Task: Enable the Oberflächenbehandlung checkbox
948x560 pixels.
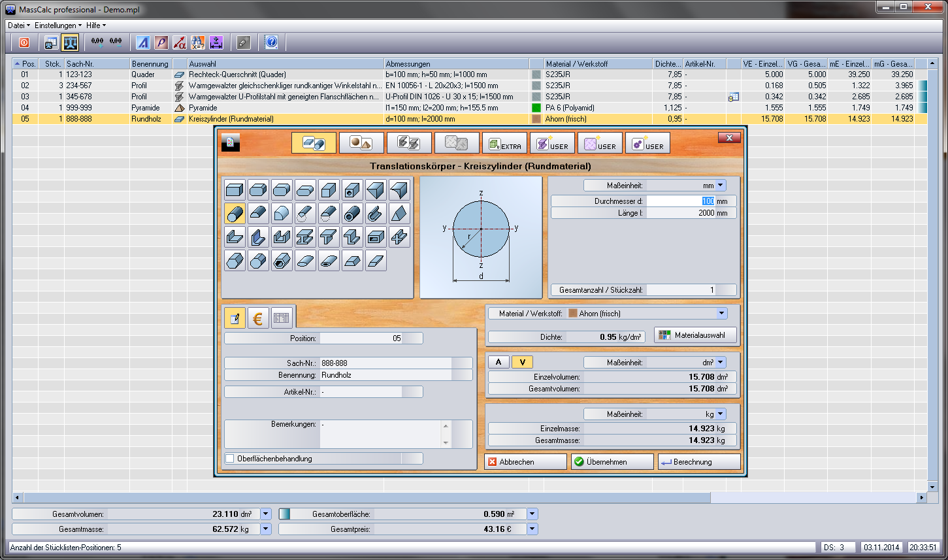Action: 230,459
